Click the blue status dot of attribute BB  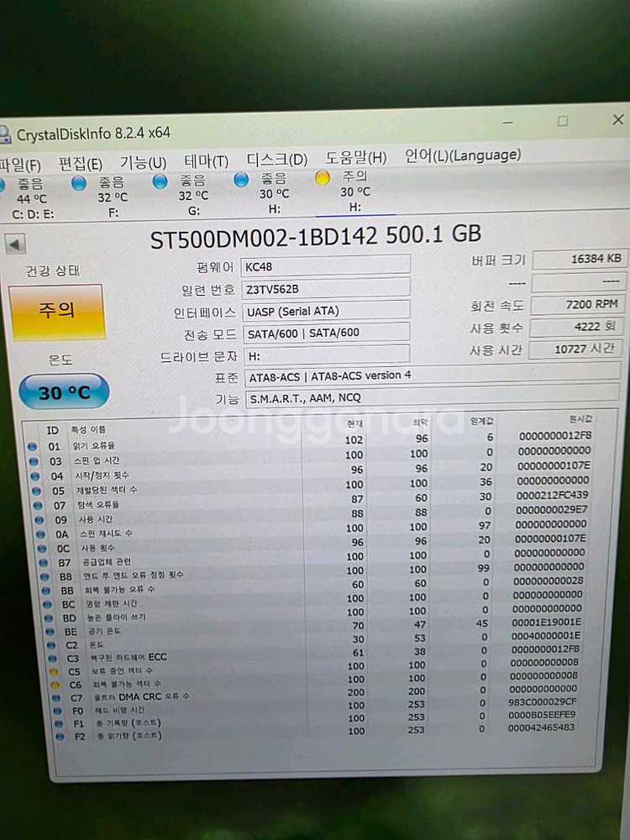click(46, 591)
